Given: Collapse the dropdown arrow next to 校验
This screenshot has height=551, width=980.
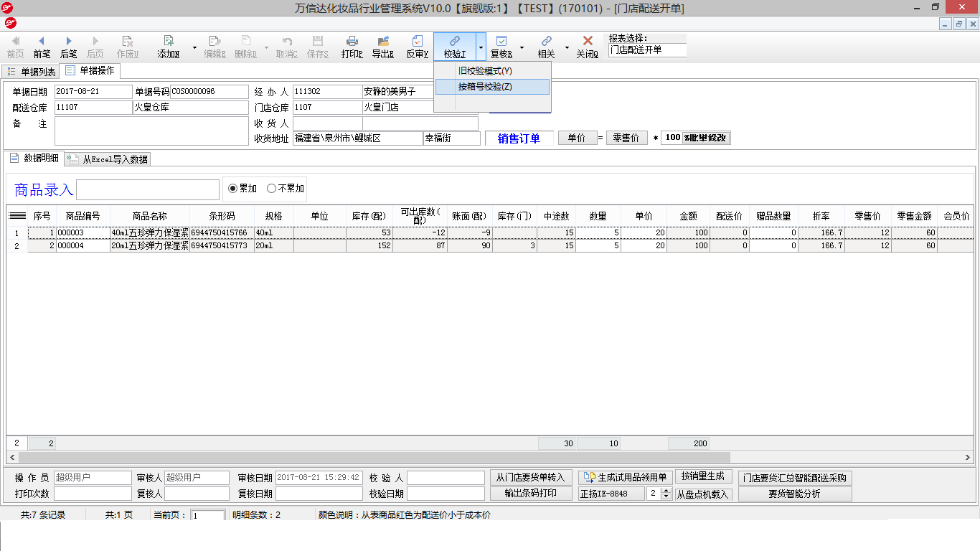Looking at the screenshot, I should point(481,47).
